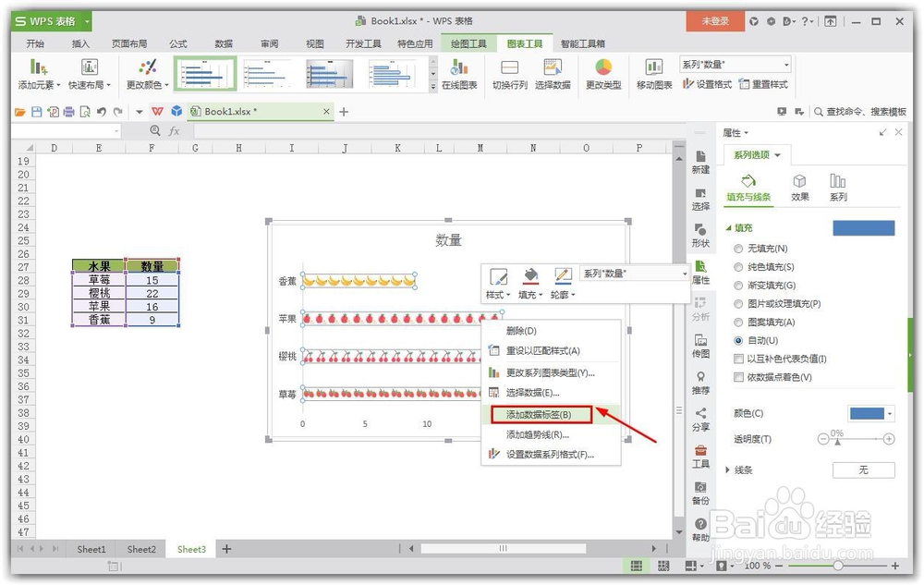Viewport: 924px width, 585px height.
Task: Click the transparency plus button
Action: (x=889, y=439)
